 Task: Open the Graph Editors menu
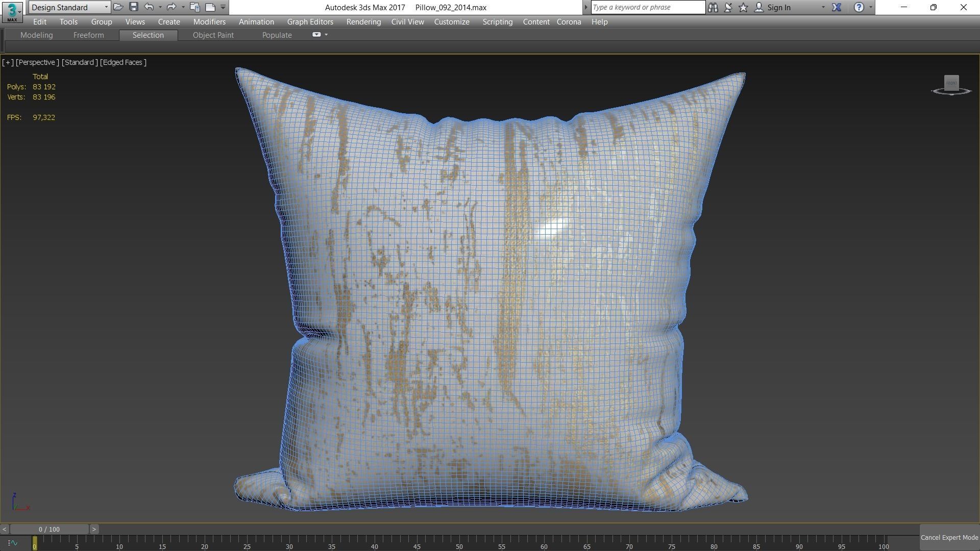310,22
